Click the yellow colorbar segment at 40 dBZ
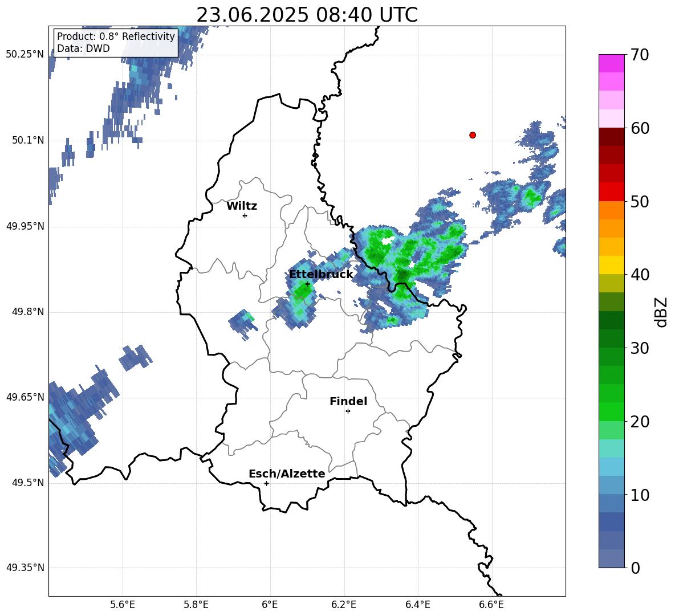 coord(611,265)
